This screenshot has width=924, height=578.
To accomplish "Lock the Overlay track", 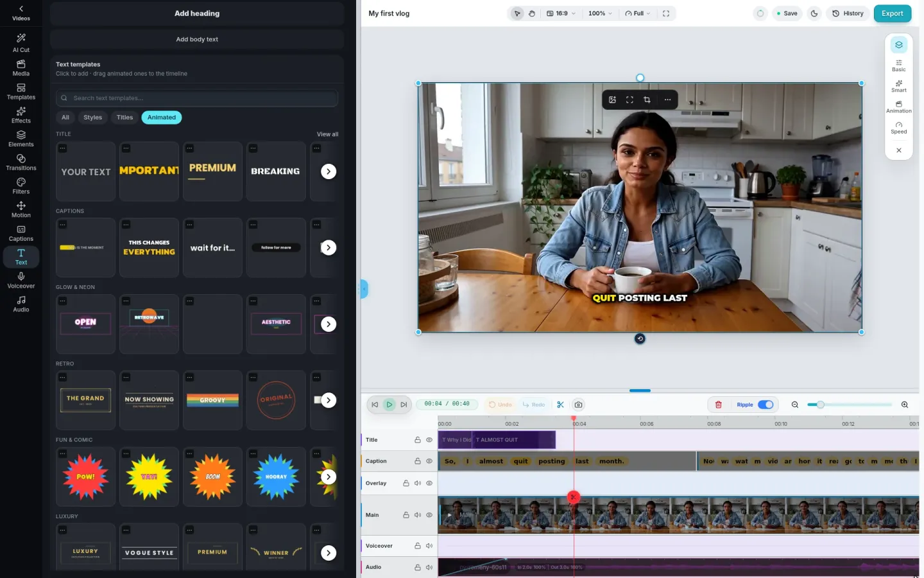I will click(x=406, y=483).
